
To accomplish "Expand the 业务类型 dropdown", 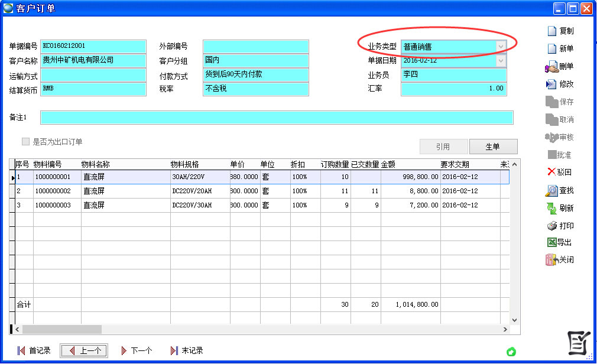I will click(x=501, y=47).
